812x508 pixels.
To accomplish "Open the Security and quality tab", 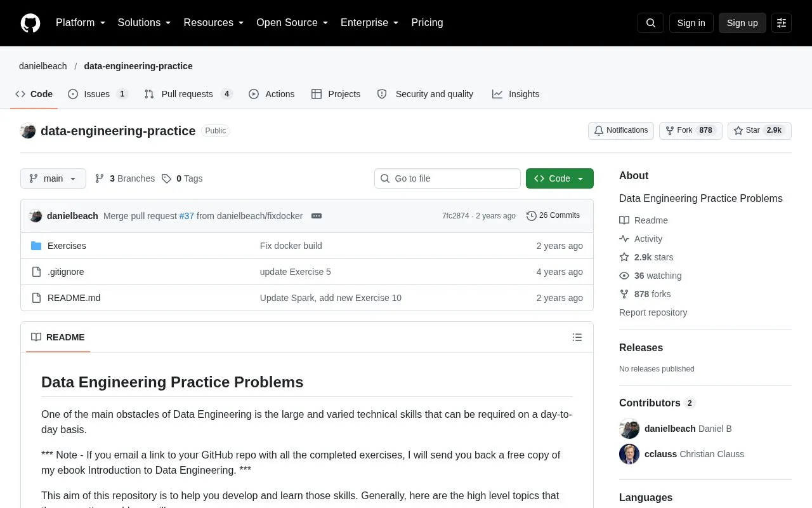I will point(425,94).
